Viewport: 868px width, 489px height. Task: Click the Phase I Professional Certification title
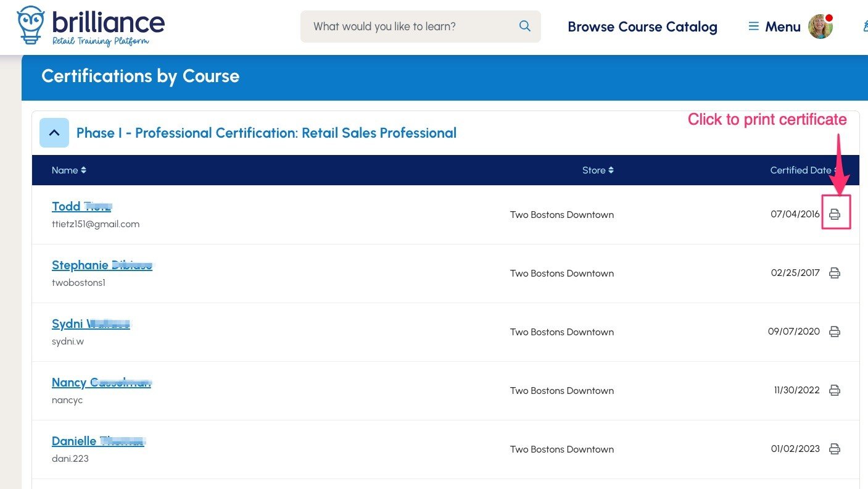pos(266,133)
